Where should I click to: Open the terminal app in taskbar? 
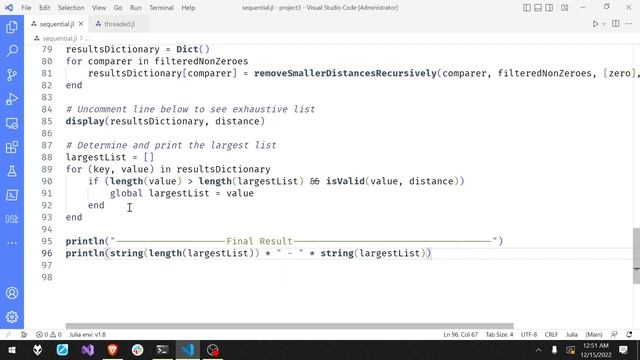click(162, 350)
